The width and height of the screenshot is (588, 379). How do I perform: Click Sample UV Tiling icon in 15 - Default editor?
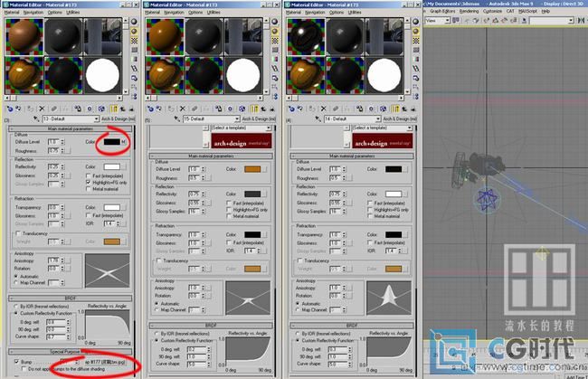coord(275,50)
